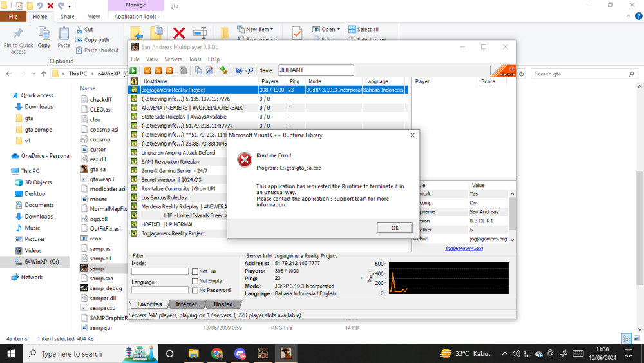Select the Favorites tab
The height and width of the screenshot is (363, 644).
pyautogui.click(x=149, y=304)
